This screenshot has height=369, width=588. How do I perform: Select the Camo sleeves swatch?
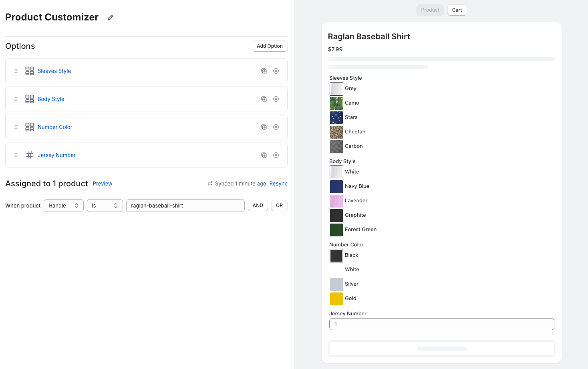click(x=336, y=103)
